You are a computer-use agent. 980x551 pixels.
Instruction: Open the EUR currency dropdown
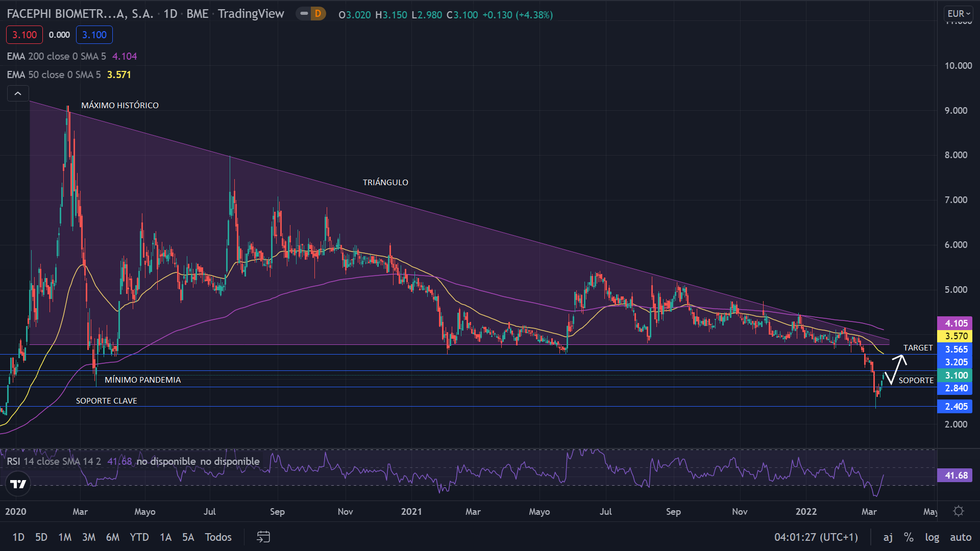pyautogui.click(x=958, y=14)
